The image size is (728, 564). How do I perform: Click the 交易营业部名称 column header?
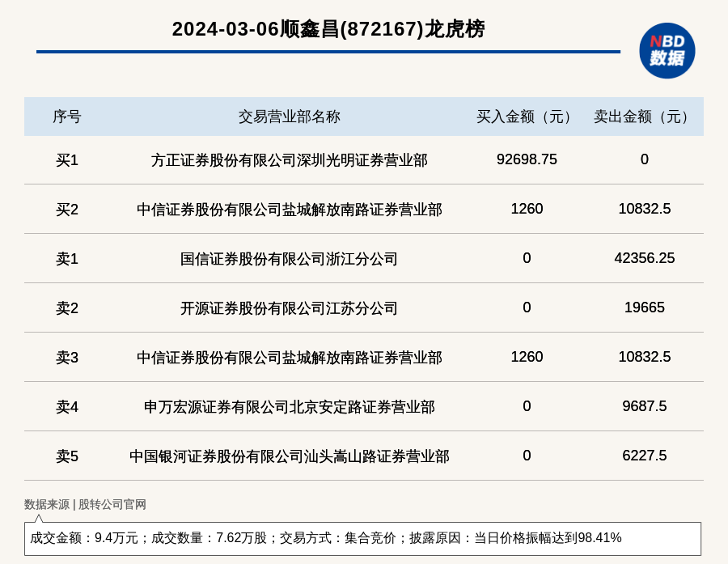(x=290, y=117)
